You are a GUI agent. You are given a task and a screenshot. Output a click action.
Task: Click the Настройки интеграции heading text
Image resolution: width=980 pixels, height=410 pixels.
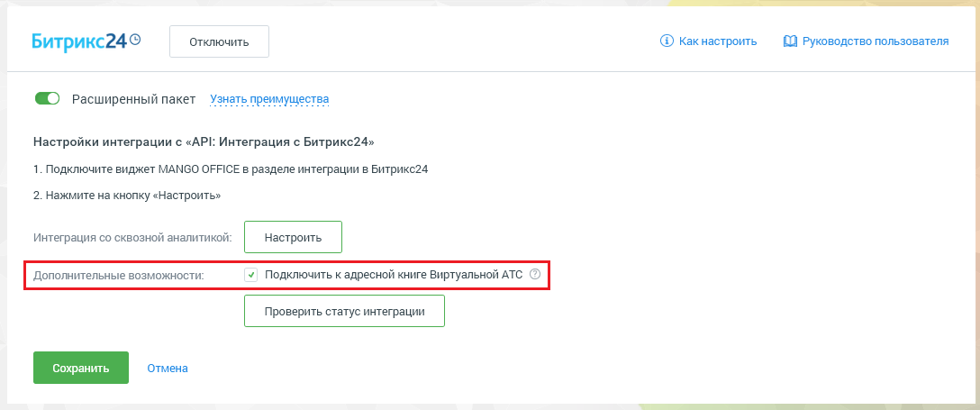(x=204, y=142)
